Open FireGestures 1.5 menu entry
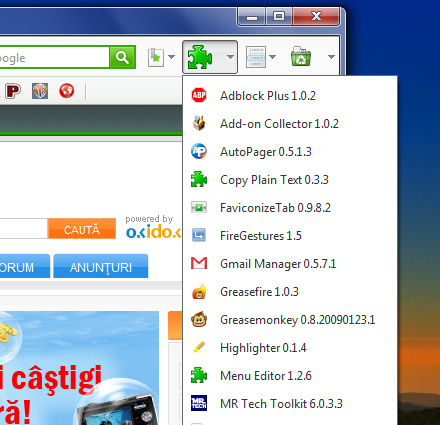 point(290,236)
